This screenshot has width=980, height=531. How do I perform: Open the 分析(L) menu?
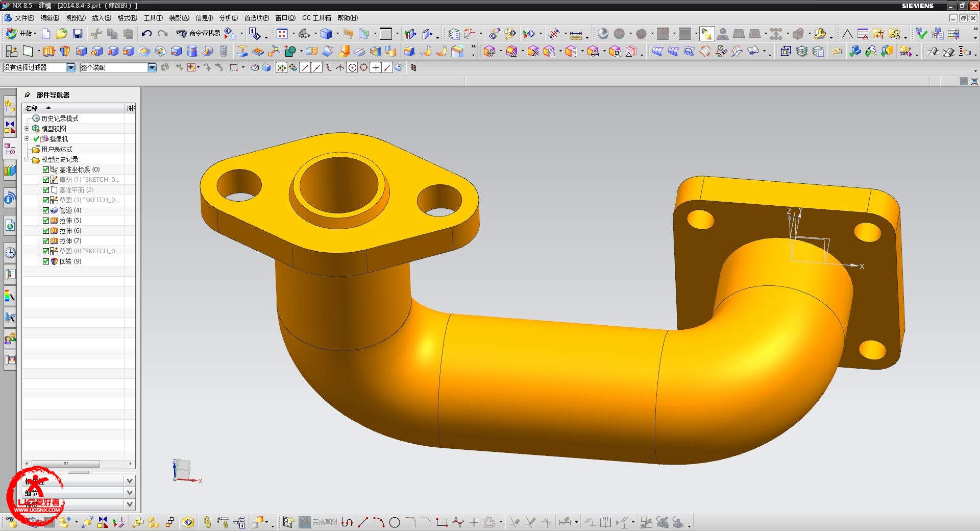click(x=229, y=18)
